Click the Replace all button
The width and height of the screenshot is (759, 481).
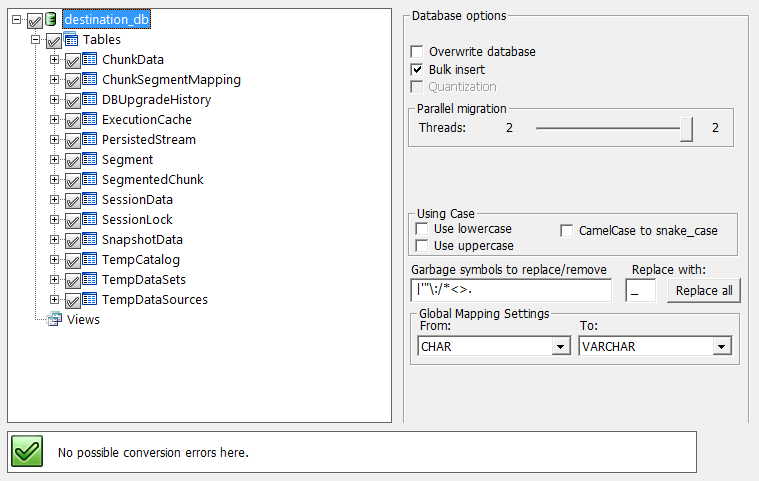coord(704,291)
